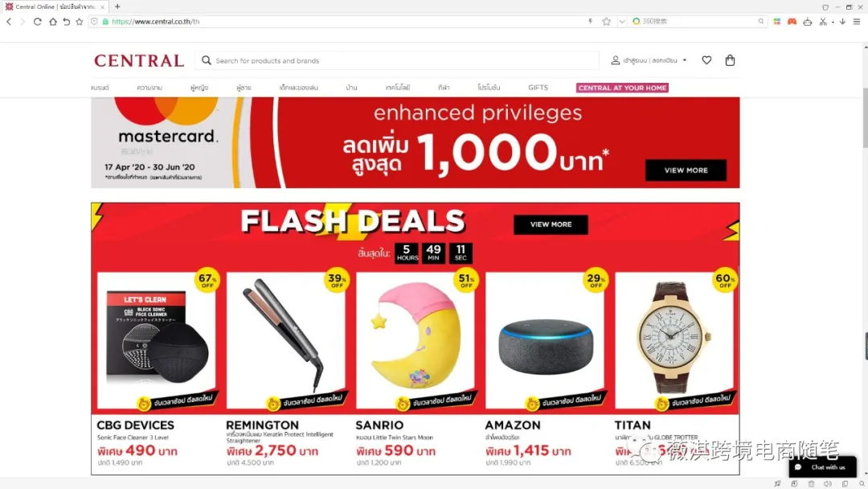Open the shopping bag cart icon
The image size is (868, 489).
(730, 60)
